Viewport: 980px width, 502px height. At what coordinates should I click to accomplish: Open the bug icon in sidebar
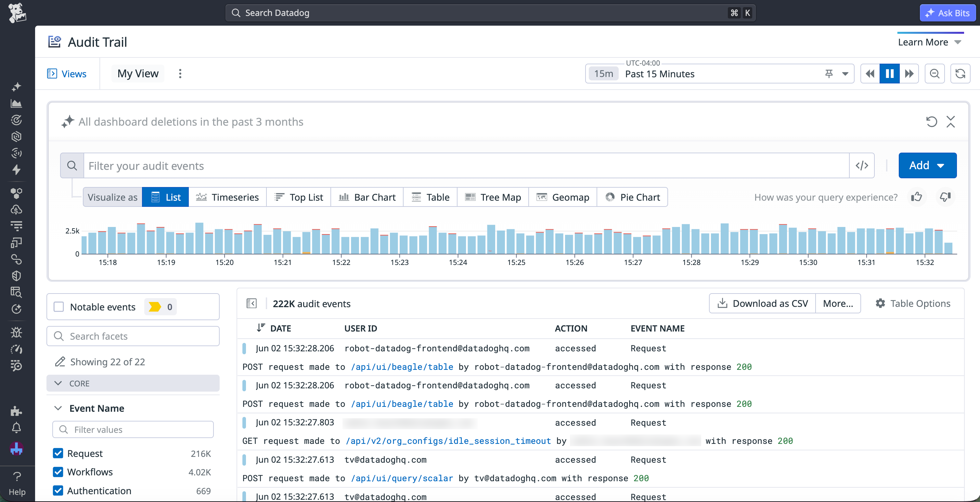click(16, 333)
